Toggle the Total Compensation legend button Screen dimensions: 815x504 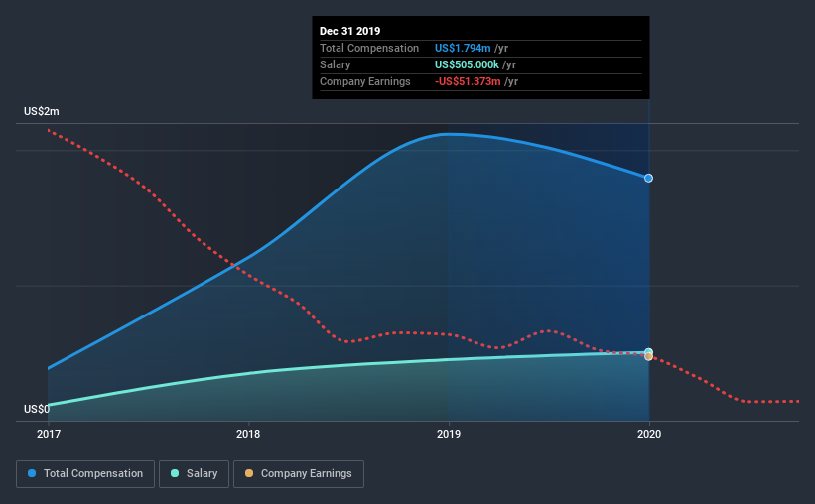[85, 474]
